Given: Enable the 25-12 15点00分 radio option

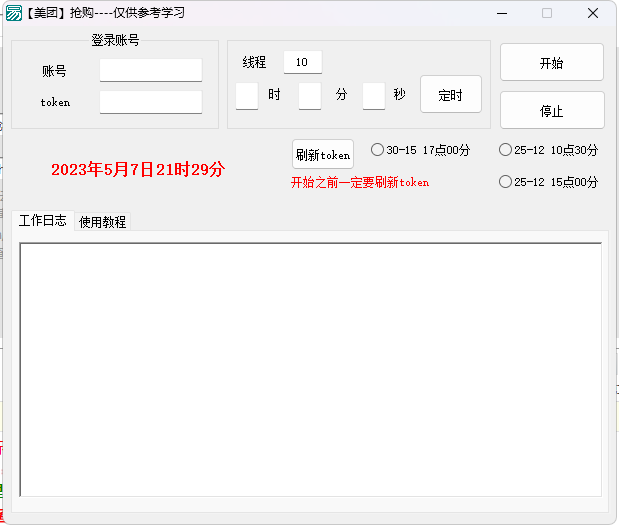Looking at the screenshot, I should pyautogui.click(x=505, y=182).
